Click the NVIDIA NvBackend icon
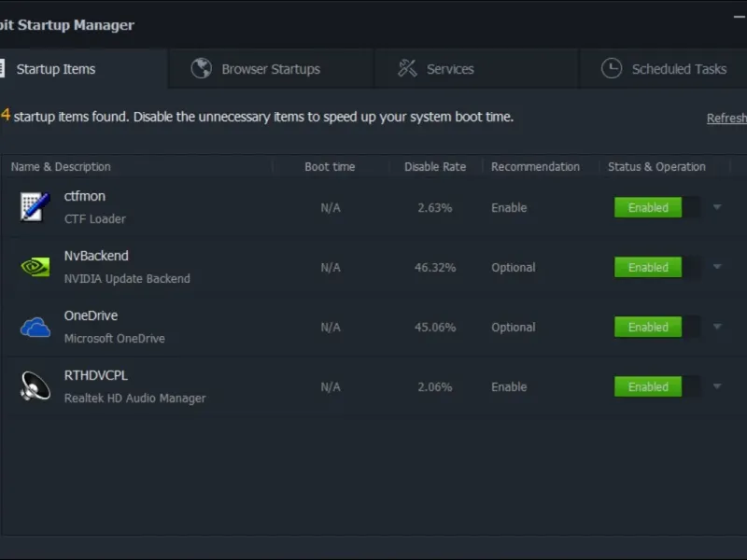Screen dimensions: 747x560 click(x=35, y=267)
